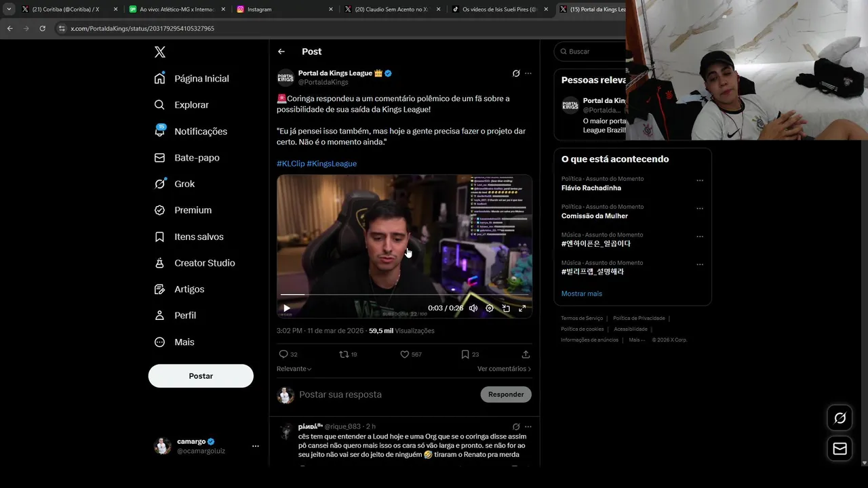Open Grok icon on main post

click(516, 73)
